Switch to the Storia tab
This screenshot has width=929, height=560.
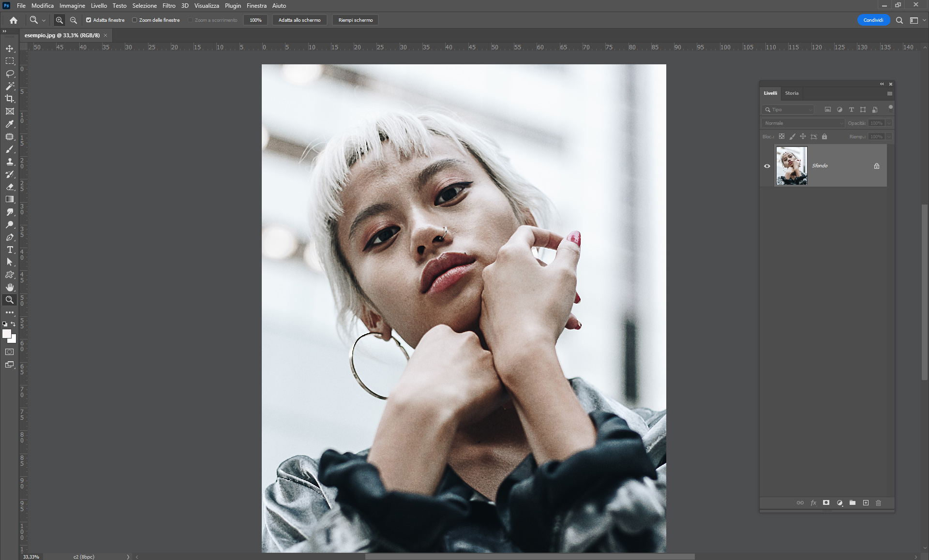tap(792, 93)
